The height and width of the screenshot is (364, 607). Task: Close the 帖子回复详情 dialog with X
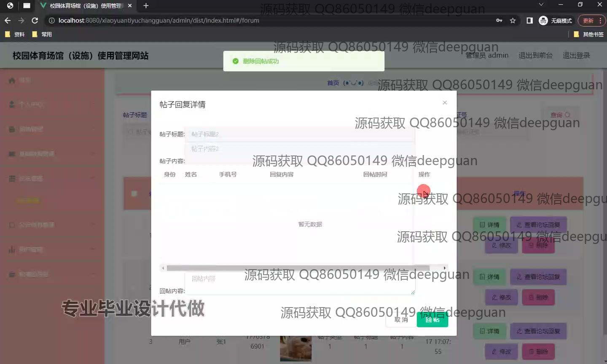pos(445,103)
